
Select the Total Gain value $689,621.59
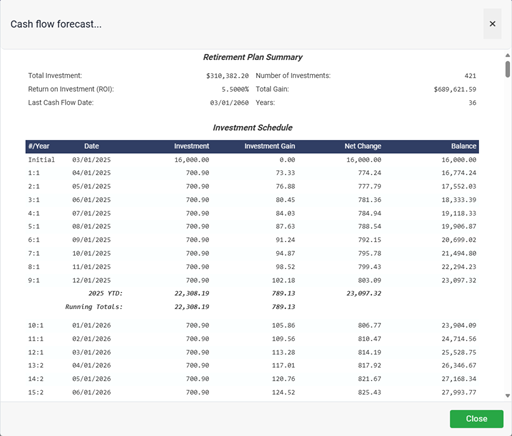coord(455,89)
